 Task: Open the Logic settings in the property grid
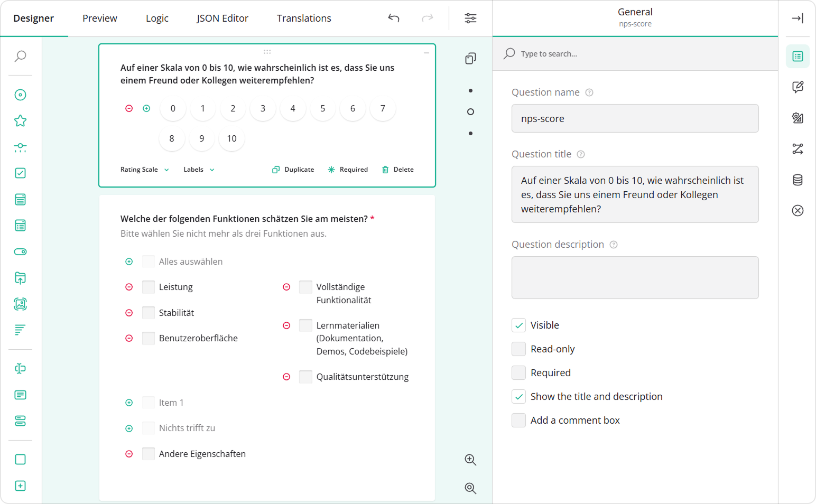[x=798, y=149]
